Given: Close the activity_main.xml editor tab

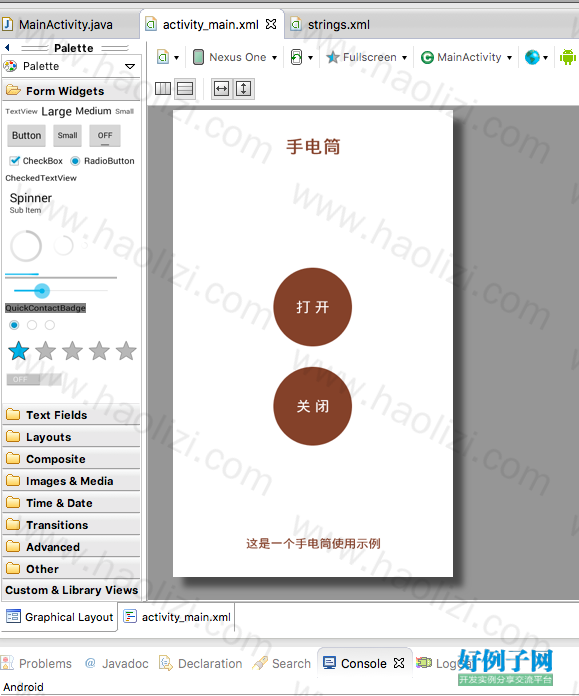Looking at the screenshot, I should click(271, 24).
